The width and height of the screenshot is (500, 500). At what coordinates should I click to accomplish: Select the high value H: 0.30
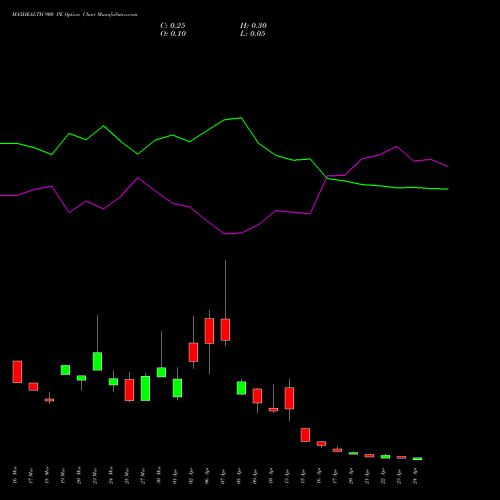click(253, 26)
